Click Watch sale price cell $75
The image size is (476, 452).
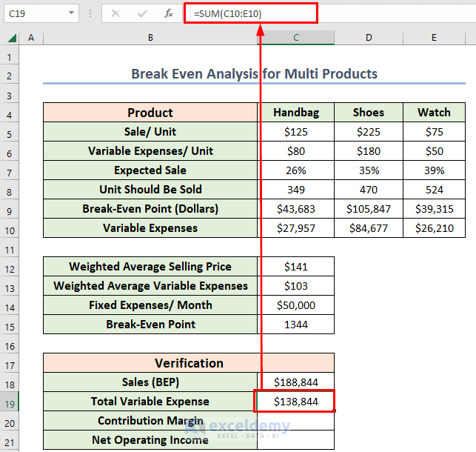point(434,132)
